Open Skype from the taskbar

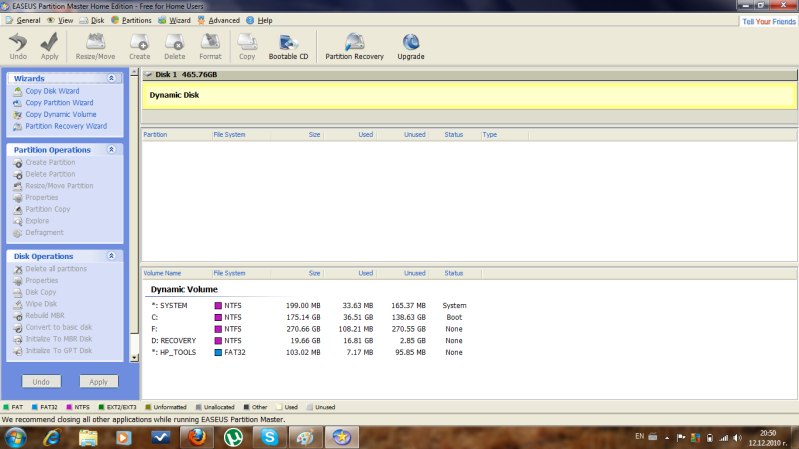point(269,437)
